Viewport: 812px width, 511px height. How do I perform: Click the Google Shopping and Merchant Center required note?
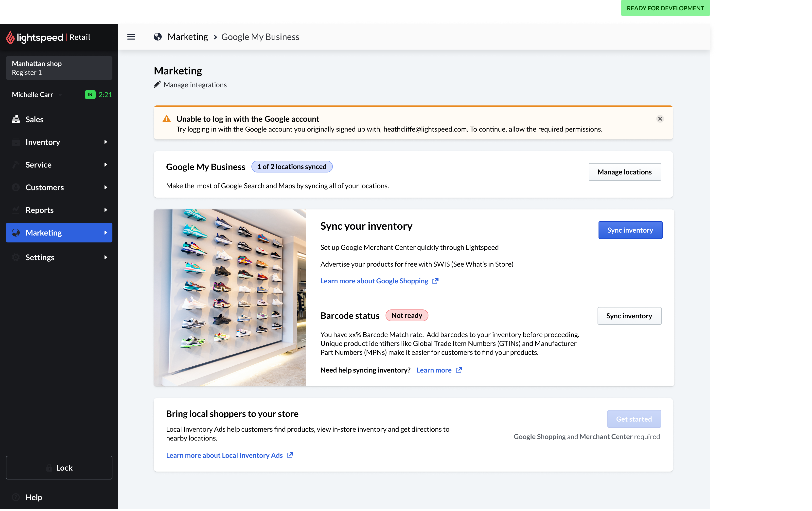[587, 437]
